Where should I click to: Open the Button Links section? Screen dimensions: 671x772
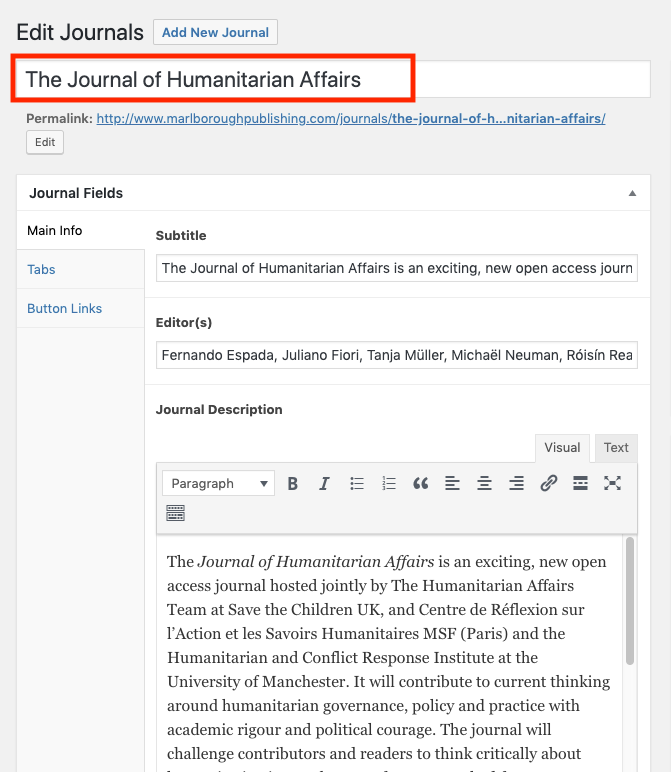click(81, 308)
